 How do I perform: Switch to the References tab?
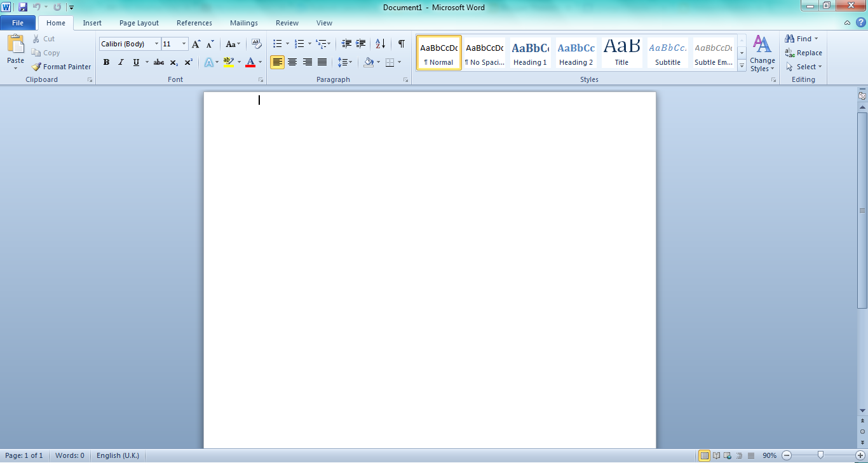point(194,23)
